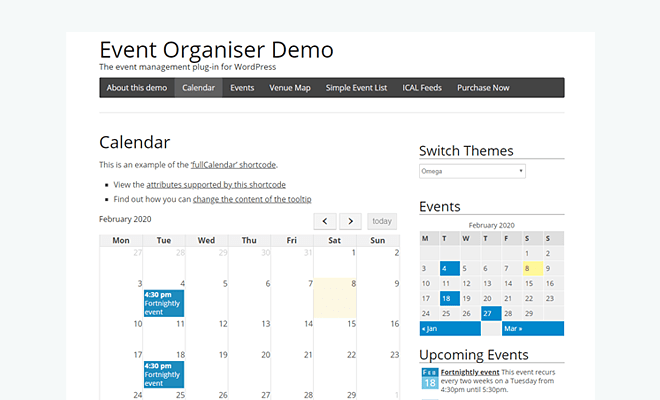Open the ICAL Feeds menu item

pos(422,88)
